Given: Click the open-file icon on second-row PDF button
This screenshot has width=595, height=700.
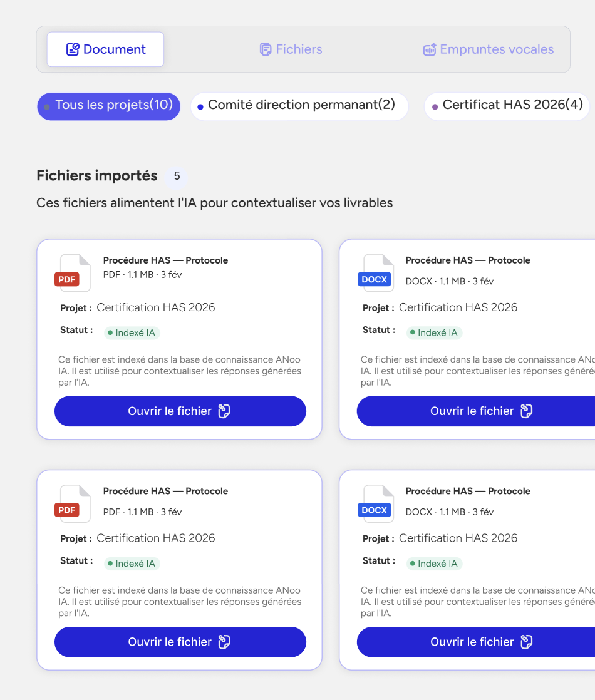Looking at the screenshot, I should tap(224, 642).
